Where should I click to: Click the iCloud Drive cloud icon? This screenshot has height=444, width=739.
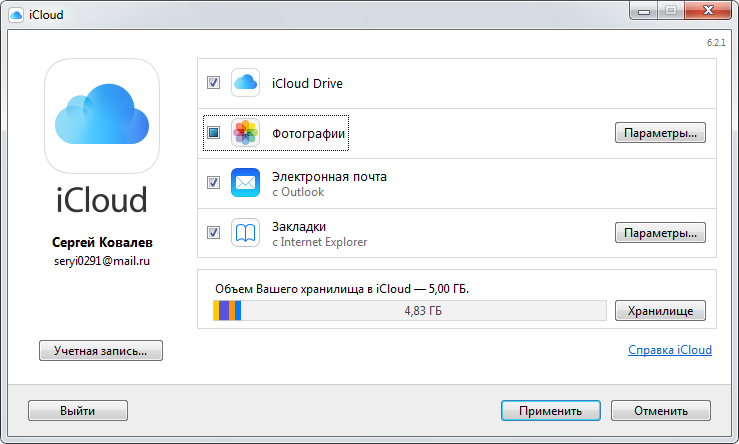245,82
